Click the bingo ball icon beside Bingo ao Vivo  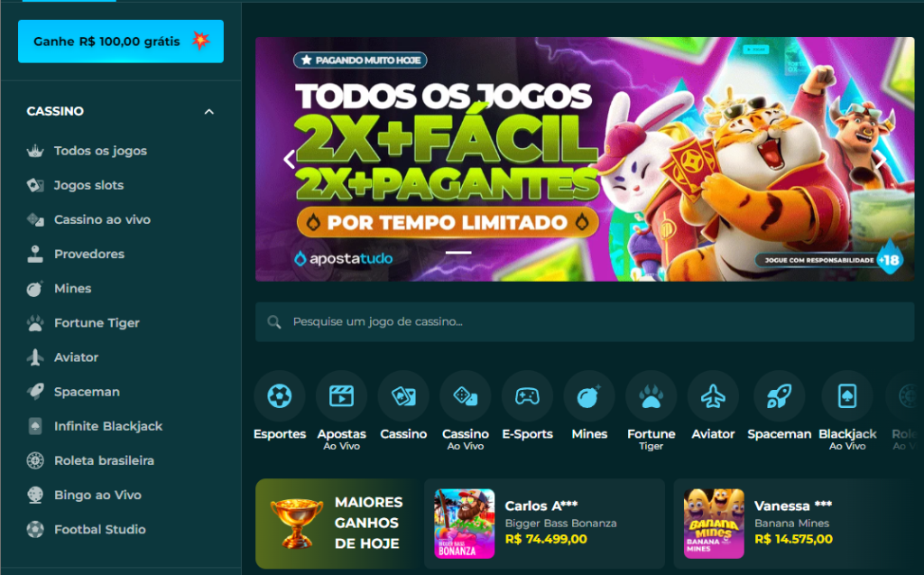click(x=35, y=495)
